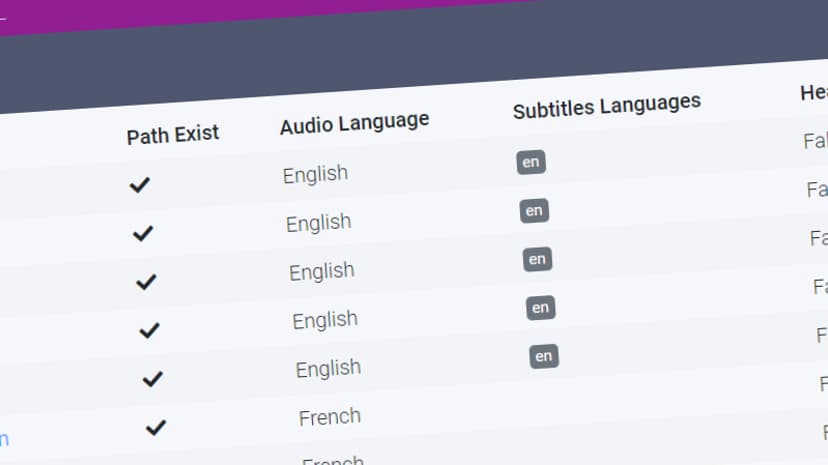This screenshot has width=828, height=465.
Task: Select the first row's English audio language
Action: click(315, 174)
